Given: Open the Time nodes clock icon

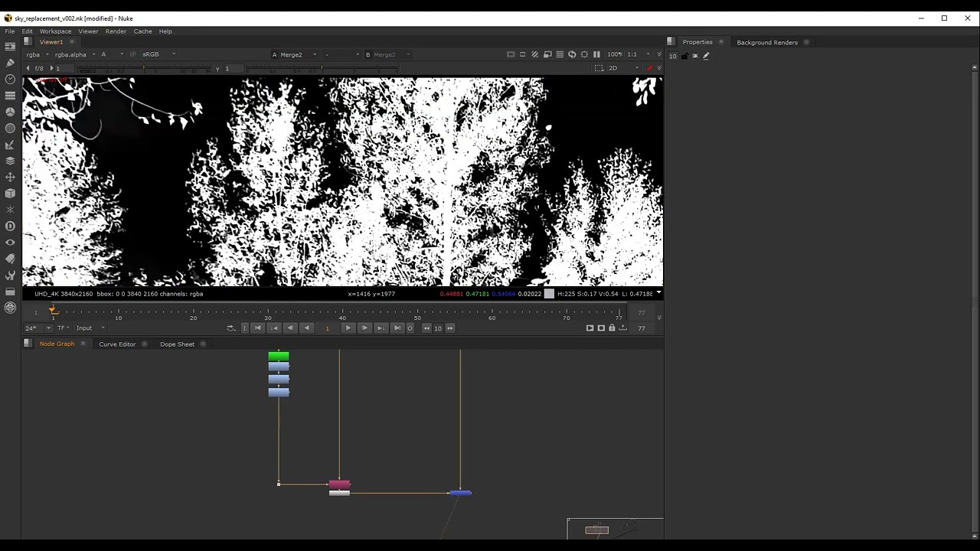Looking at the screenshot, I should [x=10, y=79].
